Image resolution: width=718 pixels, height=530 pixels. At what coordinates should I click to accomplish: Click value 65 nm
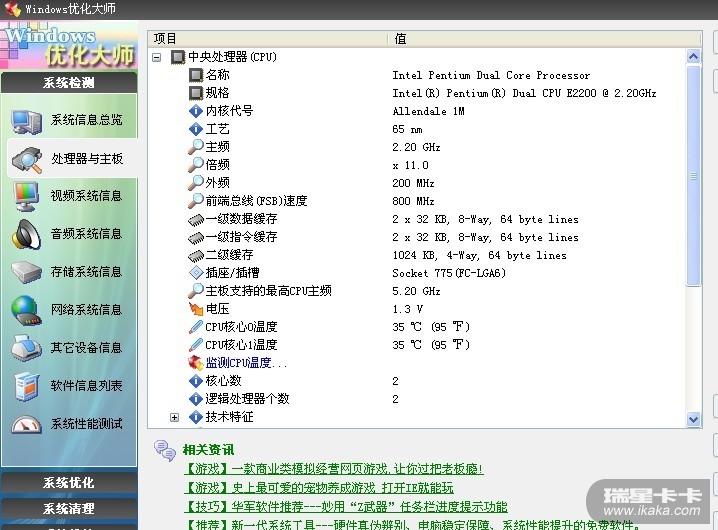point(407,129)
